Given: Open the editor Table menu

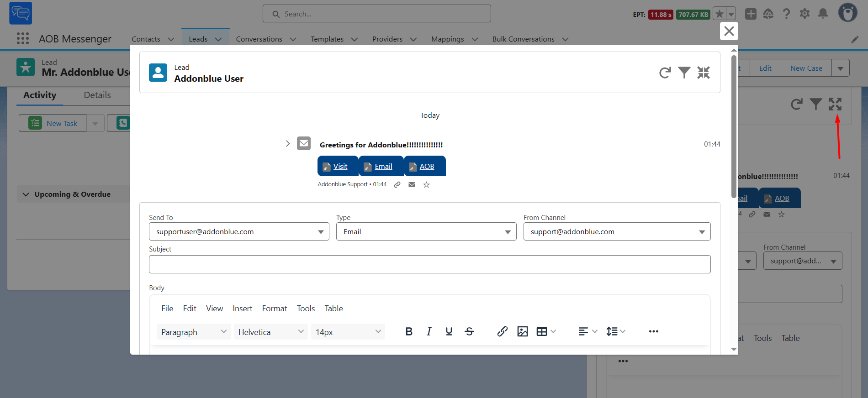Looking at the screenshot, I should 333,309.
